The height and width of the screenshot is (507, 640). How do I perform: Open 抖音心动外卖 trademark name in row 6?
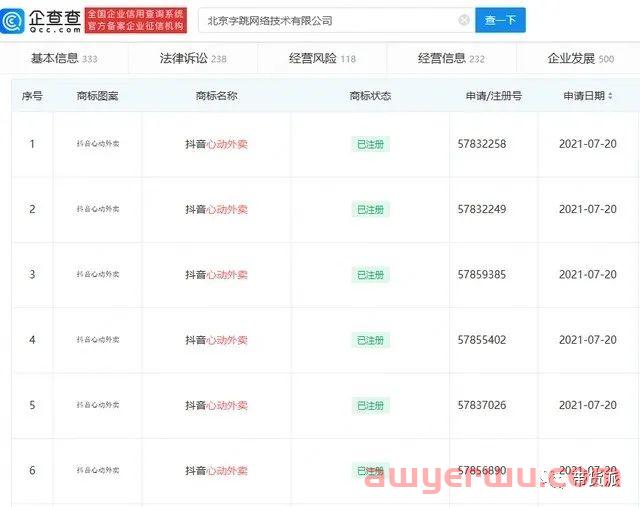pos(216,471)
